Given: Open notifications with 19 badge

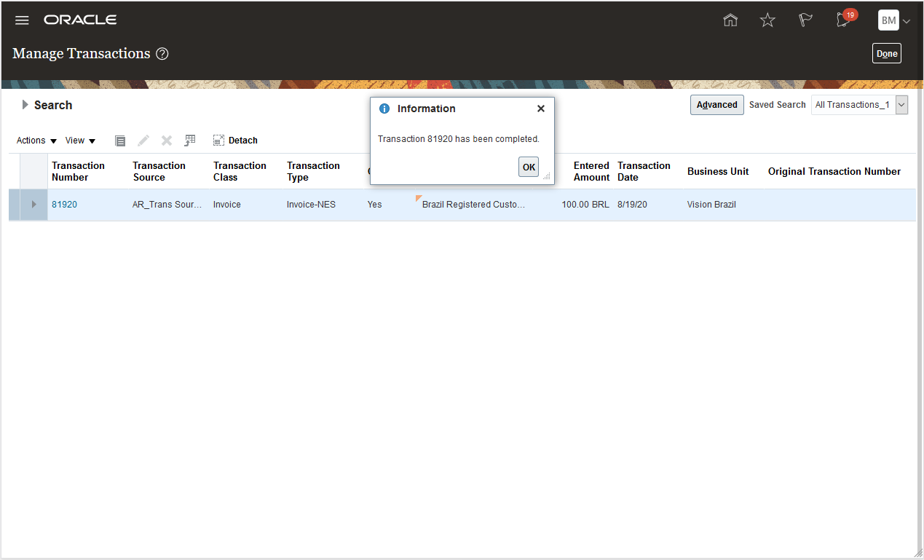Looking at the screenshot, I should click(x=845, y=19).
